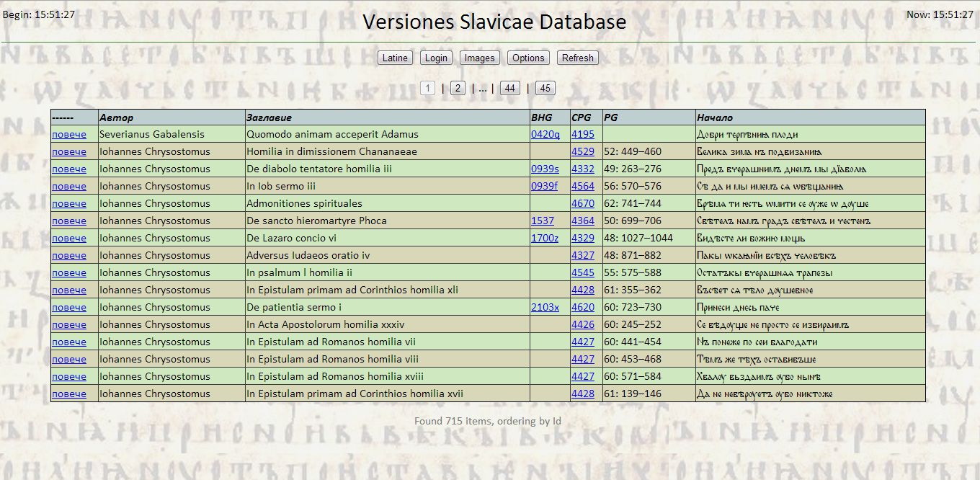This screenshot has width=980, height=480.
Task: Open повече for Ad Romanos homilia vii row
Action: pos(69,342)
